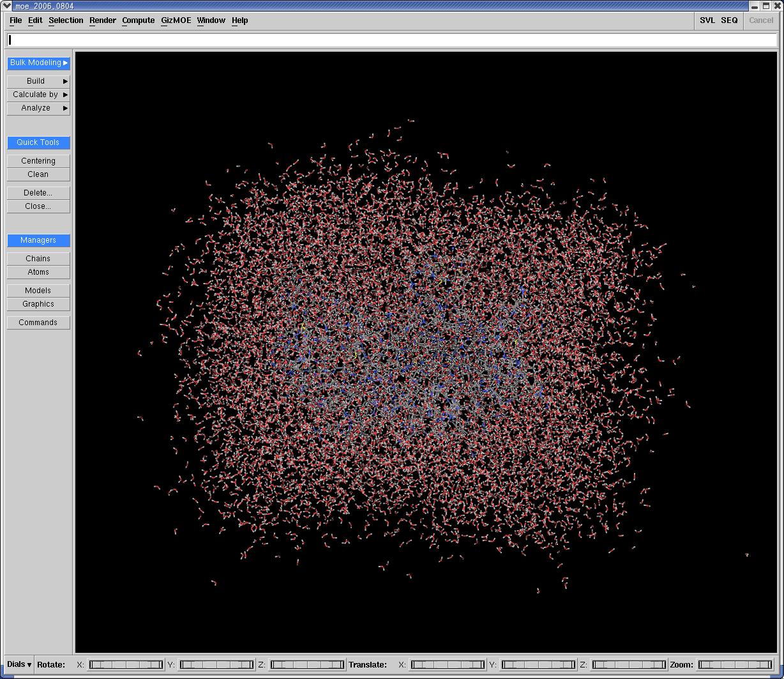
Task: Open the SEQ sequence editor
Action: point(729,20)
